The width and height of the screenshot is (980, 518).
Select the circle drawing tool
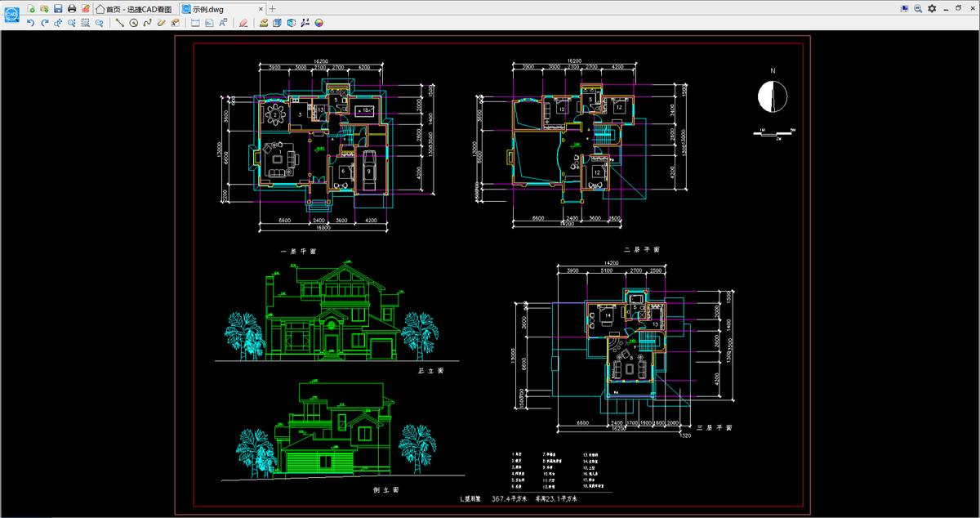133,23
